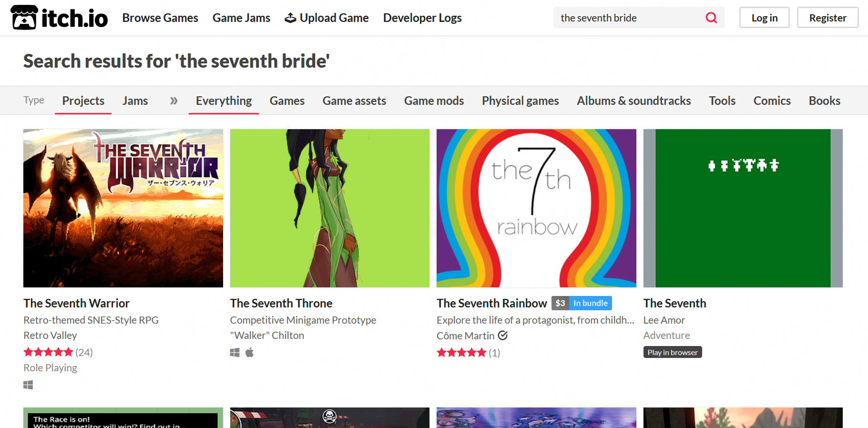Image resolution: width=868 pixels, height=428 pixels.
Task: Switch to the Jams type tab
Action: 135,101
